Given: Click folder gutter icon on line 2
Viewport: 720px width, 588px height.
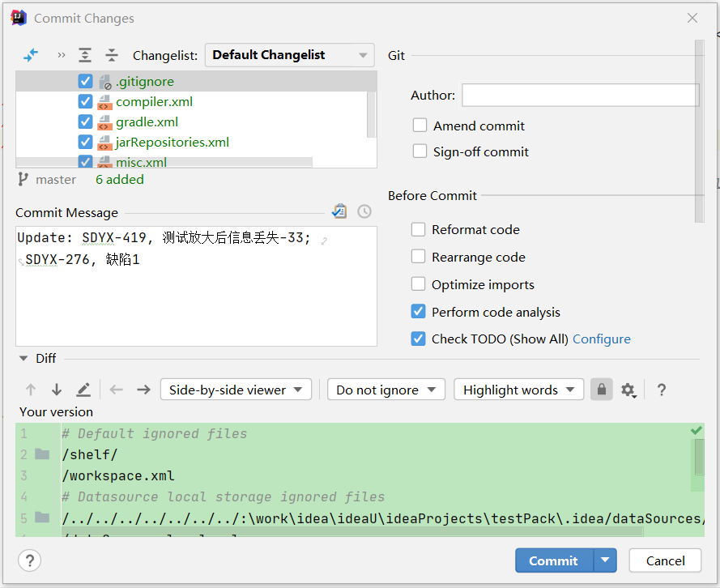Looking at the screenshot, I should point(42,454).
